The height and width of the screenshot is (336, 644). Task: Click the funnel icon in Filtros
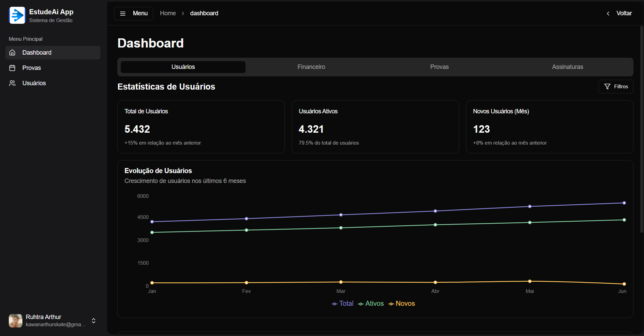(x=607, y=87)
